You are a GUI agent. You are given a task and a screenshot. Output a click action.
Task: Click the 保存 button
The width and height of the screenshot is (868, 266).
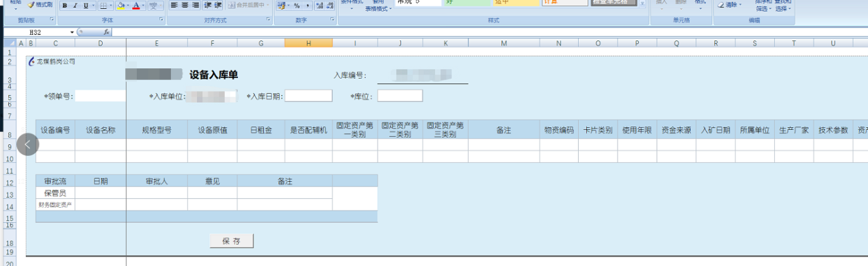(x=231, y=241)
